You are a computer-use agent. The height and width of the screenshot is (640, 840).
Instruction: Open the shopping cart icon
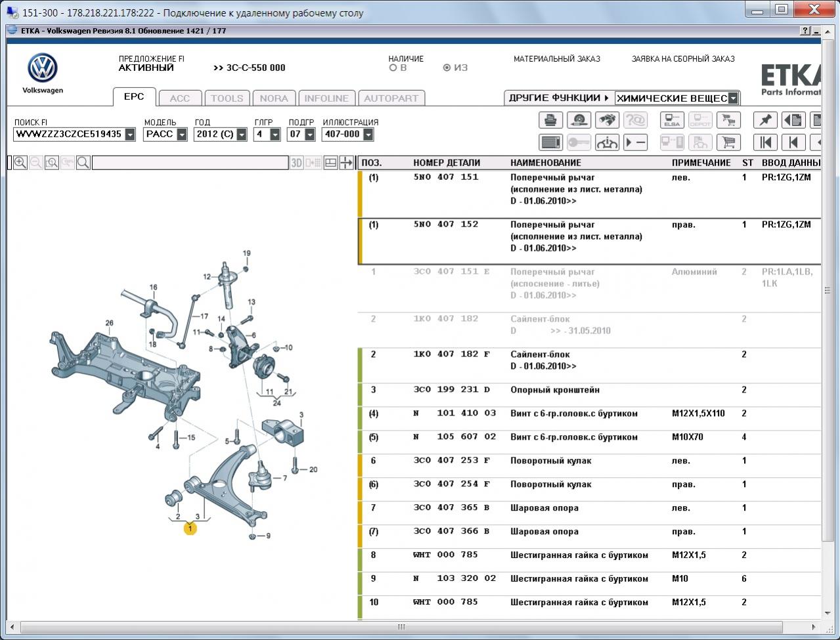[728, 142]
